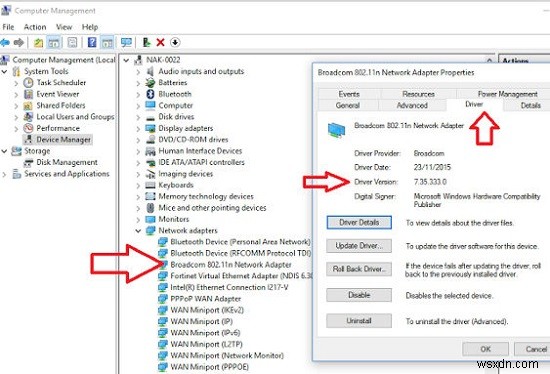Select Broadcom 802.11n Network Adapter in list
Image resolution: width=550 pixels, height=374 pixels.
[231, 265]
